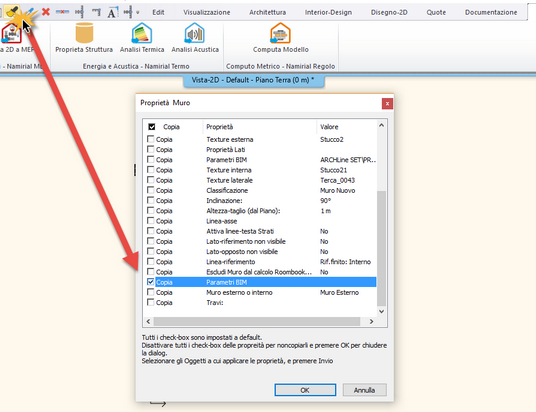Click the blue eyedropper pick tool
This screenshot has height=412, width=536.
[30, 12]
